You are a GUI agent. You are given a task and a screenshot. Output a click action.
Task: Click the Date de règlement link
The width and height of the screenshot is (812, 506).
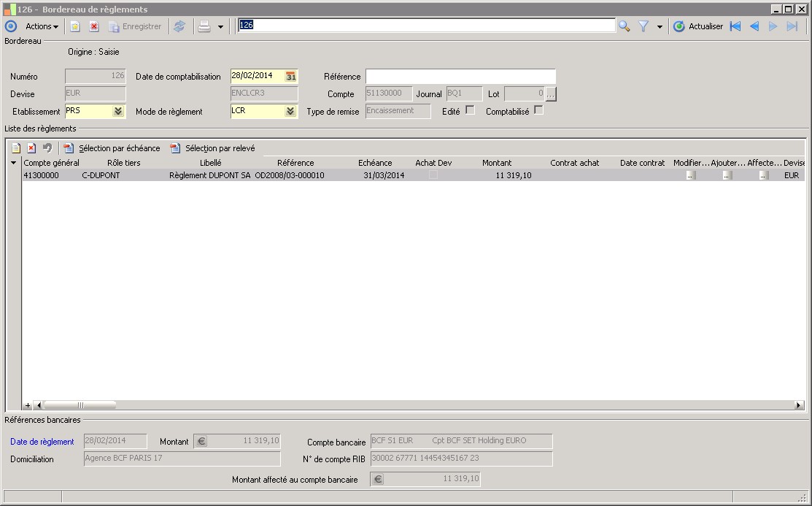pyautogui.click(x=42, y=442)
